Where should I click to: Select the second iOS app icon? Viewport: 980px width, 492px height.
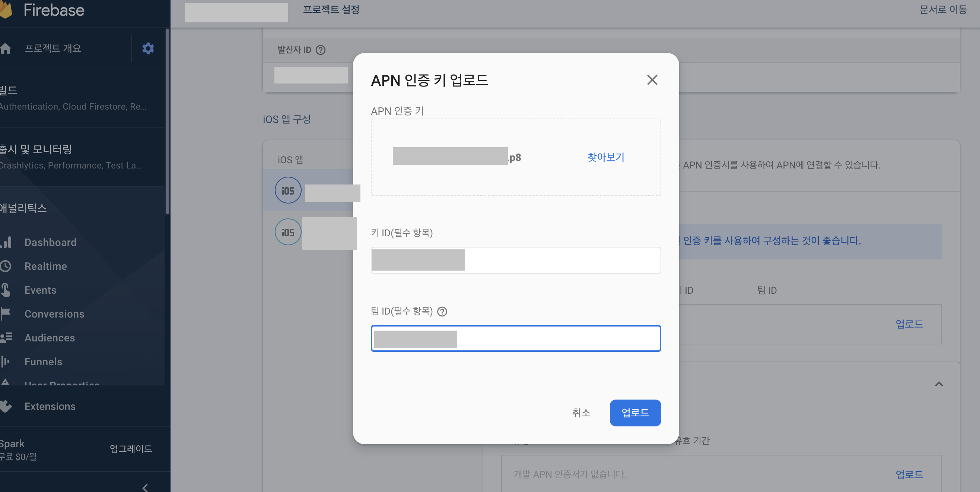point(288,232)
